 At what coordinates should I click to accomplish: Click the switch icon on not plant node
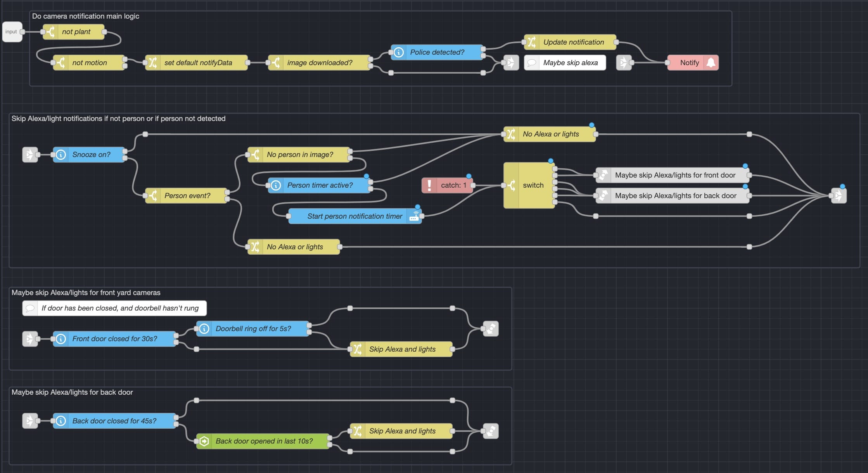click(x=50, y=32)
